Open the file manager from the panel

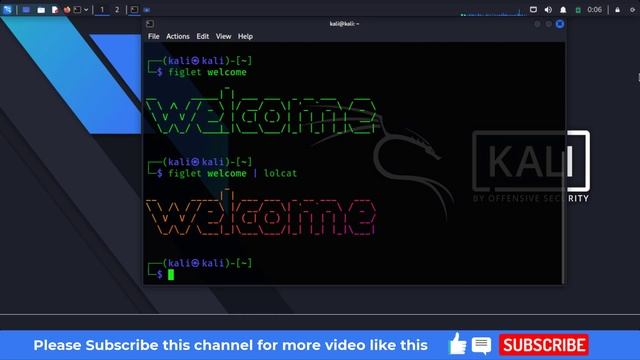(x=41, y=10)
